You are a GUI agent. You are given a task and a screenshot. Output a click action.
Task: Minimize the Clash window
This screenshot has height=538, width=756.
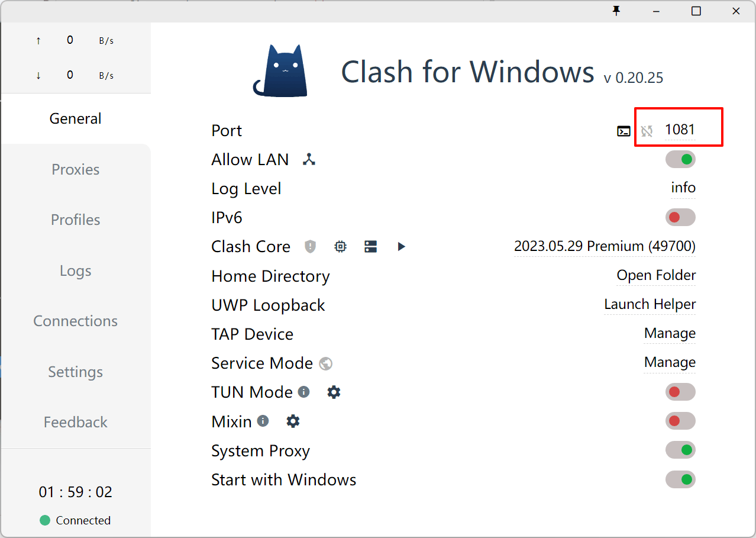[x=657, y=11]
